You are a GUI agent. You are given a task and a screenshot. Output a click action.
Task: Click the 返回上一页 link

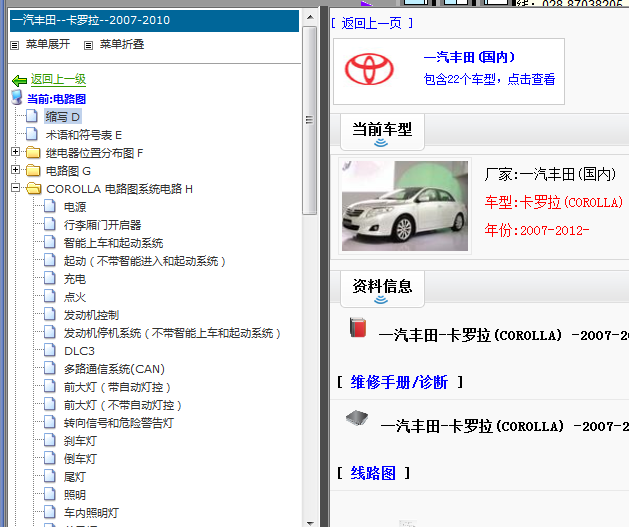(371, 23)
